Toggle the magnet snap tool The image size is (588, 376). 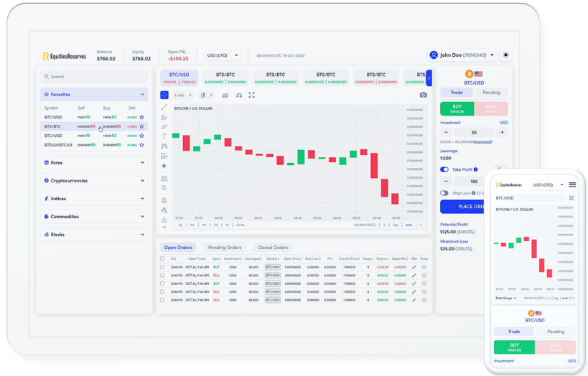coord(164,201)
